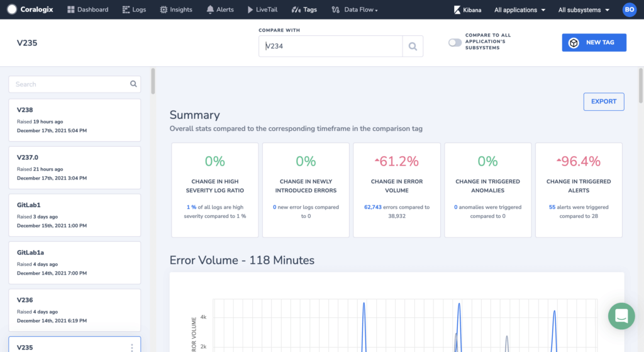Click the sidebar search magnifier icon
Viewport: 644px width, 352px height.
[x=133, y=84]
